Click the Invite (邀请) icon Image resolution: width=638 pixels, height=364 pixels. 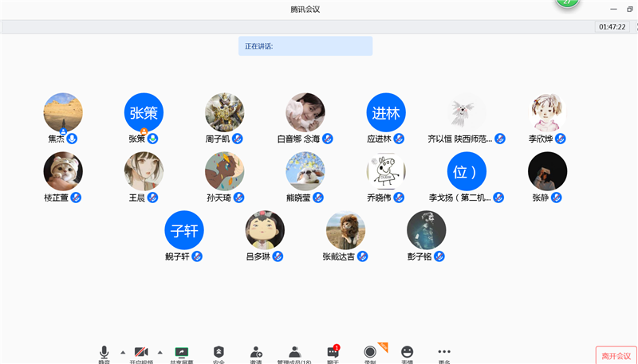(x=256, y=353)
